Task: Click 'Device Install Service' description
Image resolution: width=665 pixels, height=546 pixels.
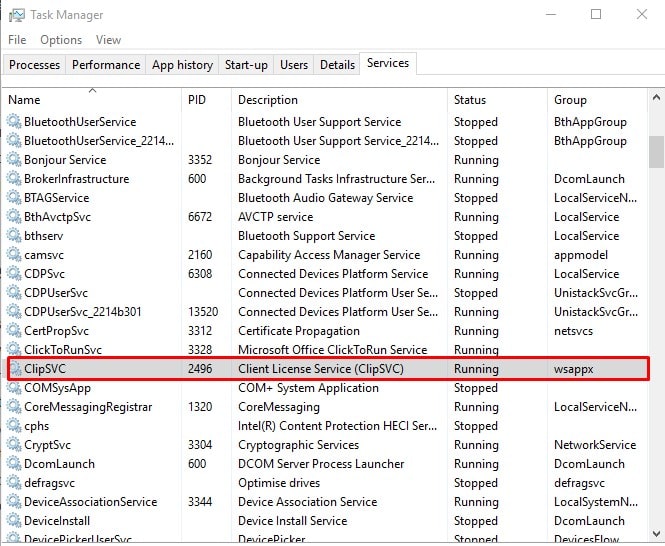Action: pyautogui.click(x=292, y=521)
